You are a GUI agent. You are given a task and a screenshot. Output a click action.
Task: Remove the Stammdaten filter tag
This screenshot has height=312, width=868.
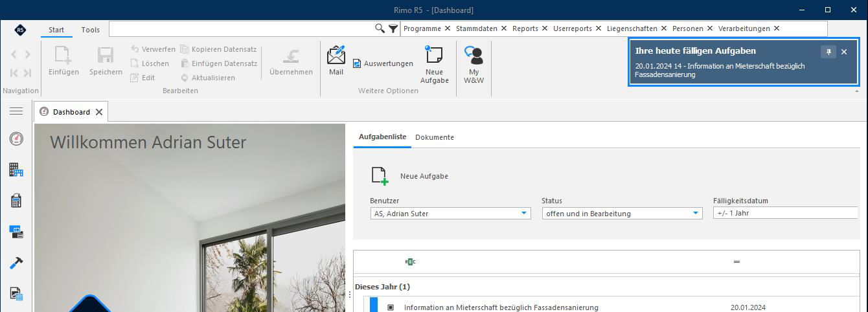(x=503, y=28)
